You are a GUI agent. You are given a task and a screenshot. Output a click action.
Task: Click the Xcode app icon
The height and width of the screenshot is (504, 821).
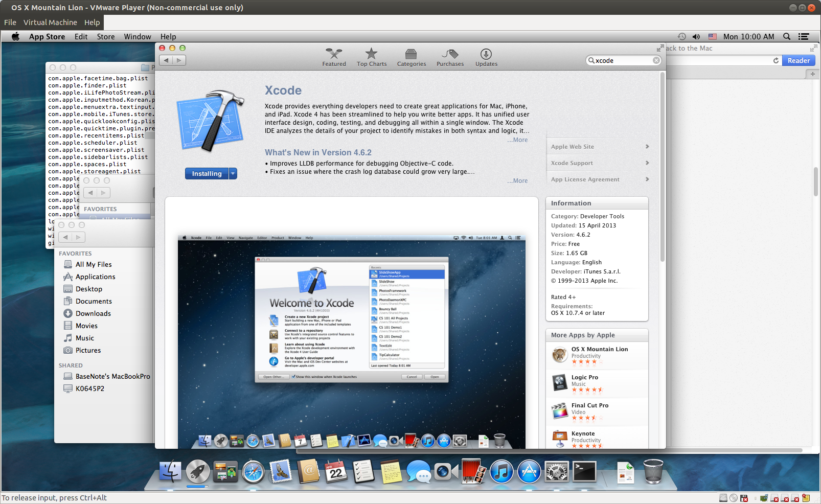tap(210, 121)
